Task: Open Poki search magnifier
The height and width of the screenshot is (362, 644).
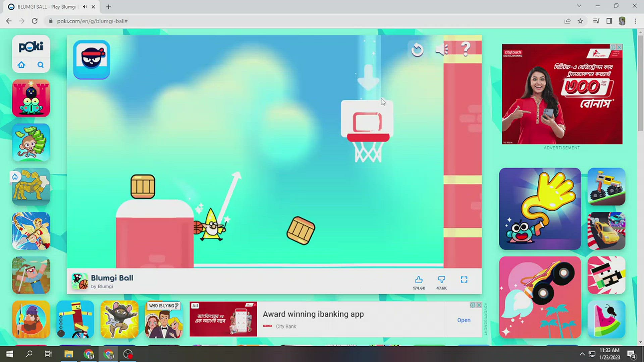Action: coord(40,65)
